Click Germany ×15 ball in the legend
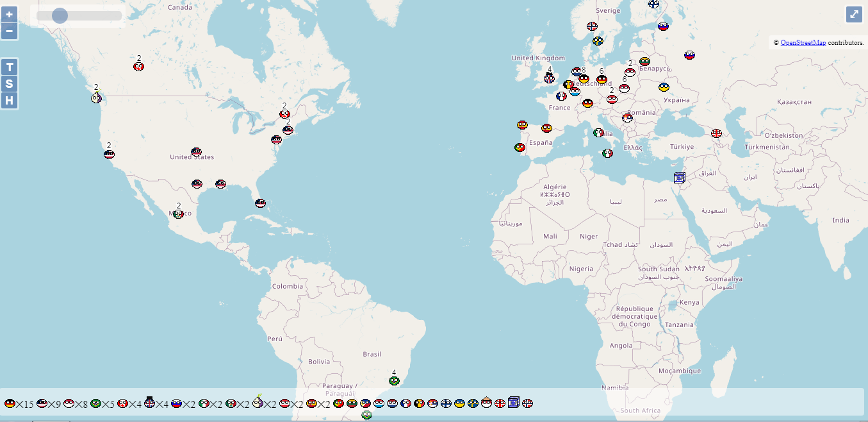This screenshot has height=422, width=868. point(10,403)
